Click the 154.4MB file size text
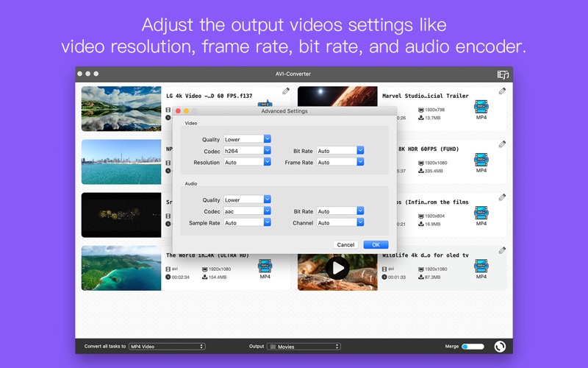This screenshot has height=368, width=588. click(218, 277)
